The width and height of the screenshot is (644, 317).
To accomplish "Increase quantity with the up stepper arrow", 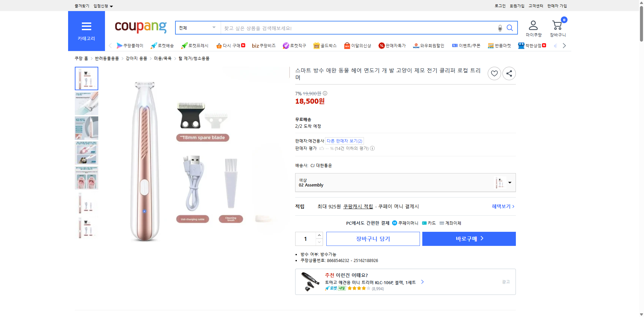I will [319, 235].
